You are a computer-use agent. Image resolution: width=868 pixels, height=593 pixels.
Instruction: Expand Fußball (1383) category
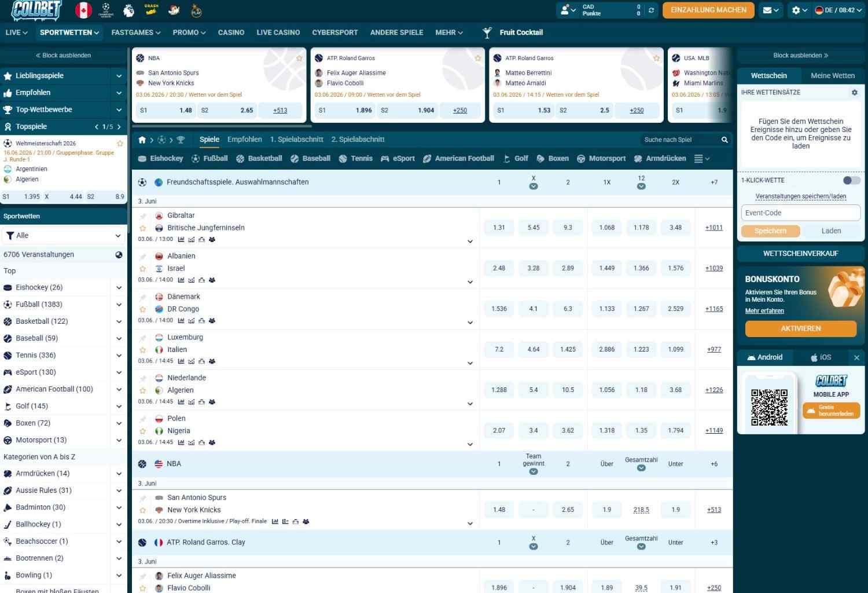[119, 305]
